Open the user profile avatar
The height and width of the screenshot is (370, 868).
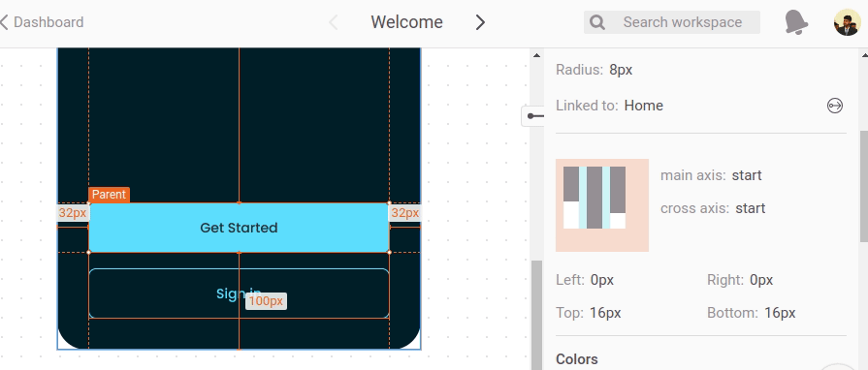(847, 22)
